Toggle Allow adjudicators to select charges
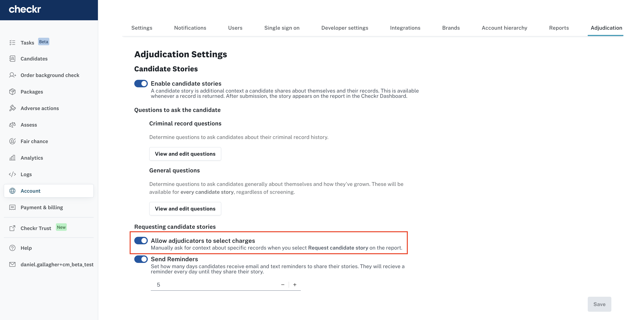The height and width of the screenshot is (320, 644). tap(141, 241)
